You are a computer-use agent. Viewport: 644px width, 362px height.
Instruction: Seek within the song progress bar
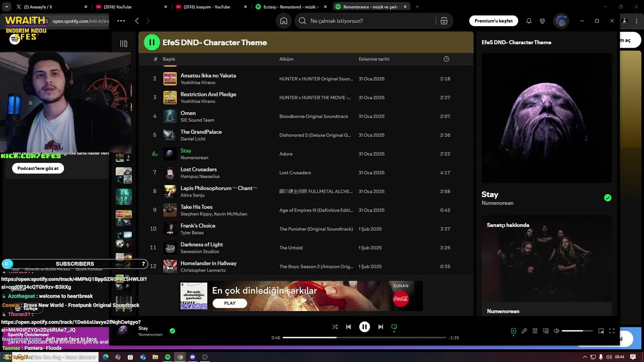click(x=364, y=337)
